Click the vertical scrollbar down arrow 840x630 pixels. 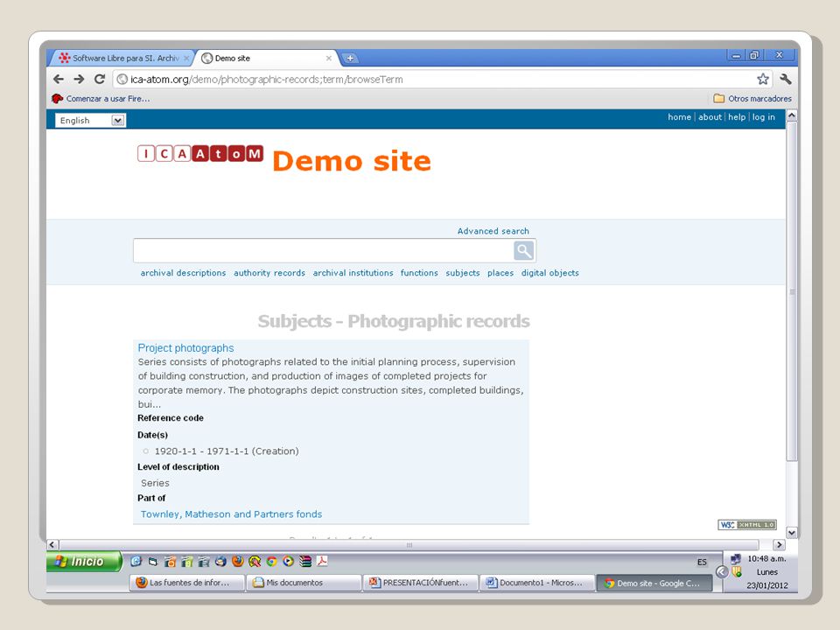[x=791, y=533]
